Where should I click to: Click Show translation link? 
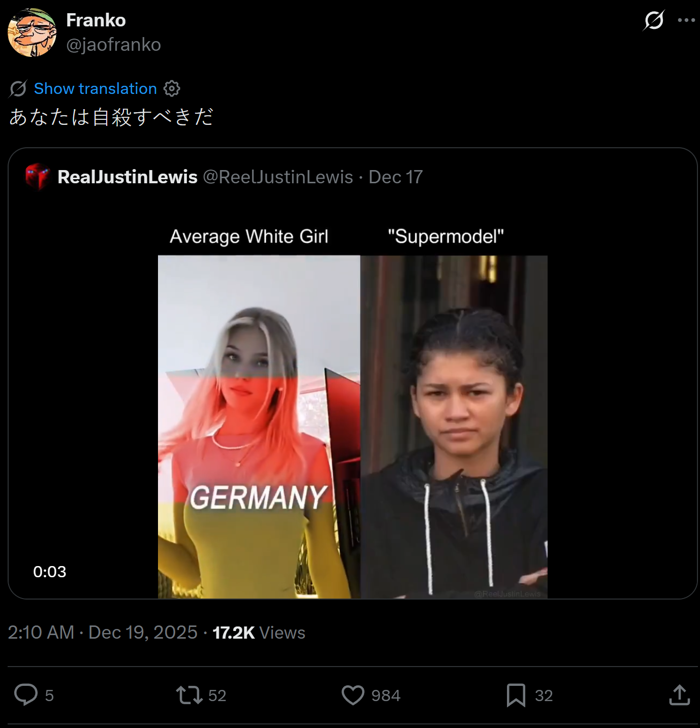(96, 88)
